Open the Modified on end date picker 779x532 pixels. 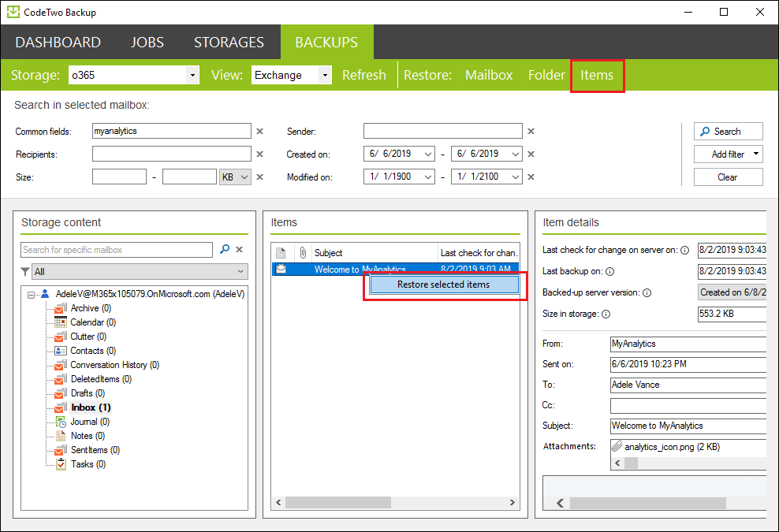pos(516,177)
